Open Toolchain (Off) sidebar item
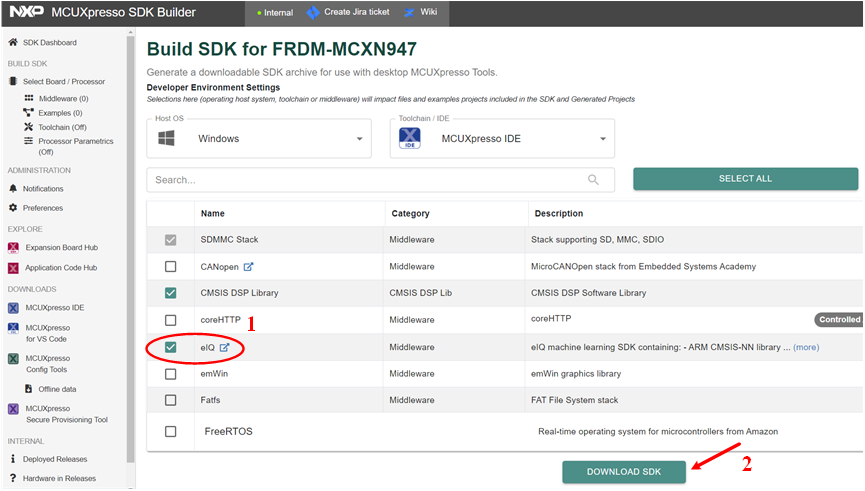 [62, 127]
